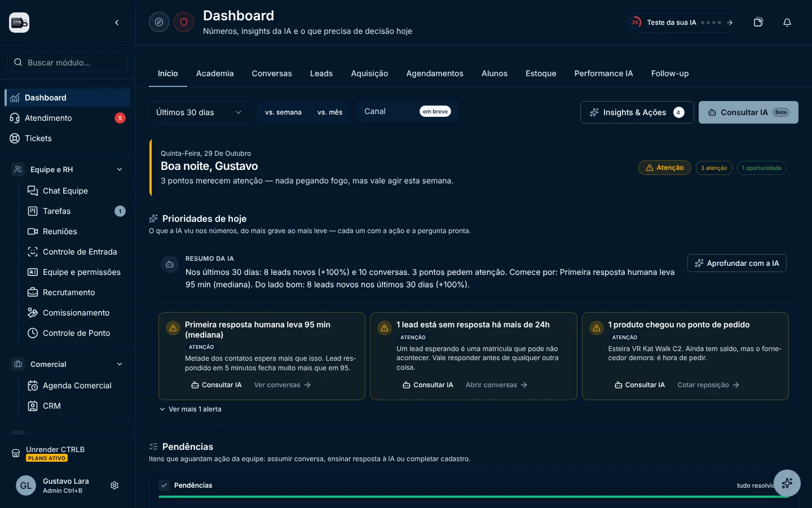Click the robot icon beside Resumo da IA
Screen dimensions: 812x508
[170, 264]
